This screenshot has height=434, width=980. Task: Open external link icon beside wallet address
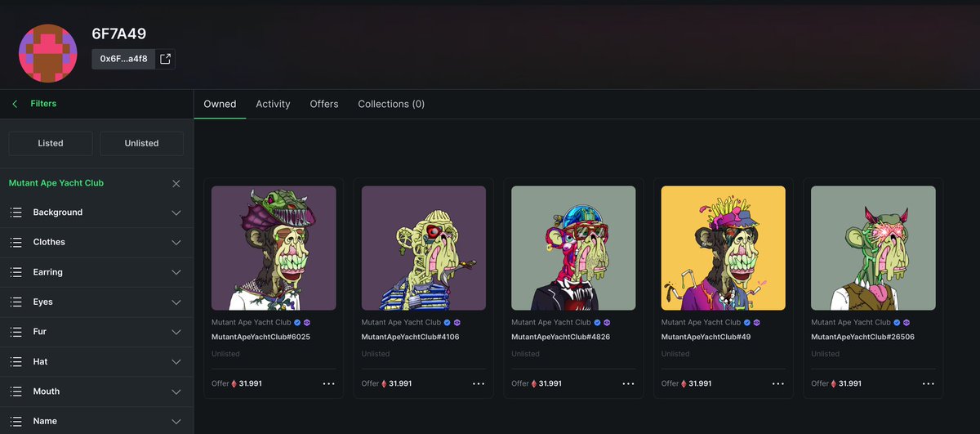pos(165,59)
